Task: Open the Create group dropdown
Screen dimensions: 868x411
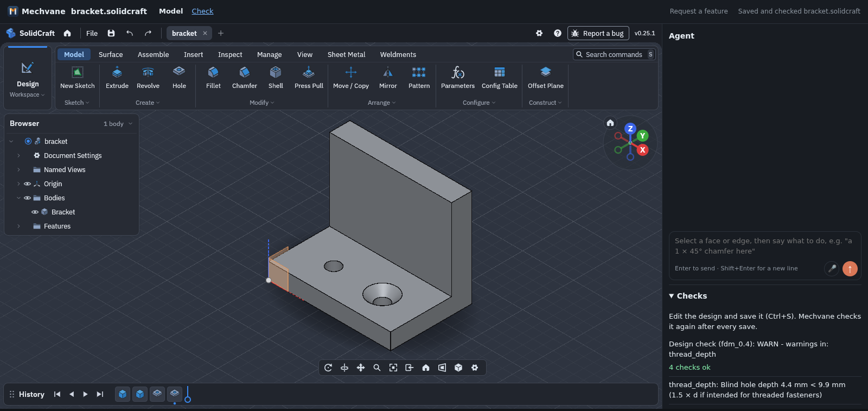Action: (148, 103)
